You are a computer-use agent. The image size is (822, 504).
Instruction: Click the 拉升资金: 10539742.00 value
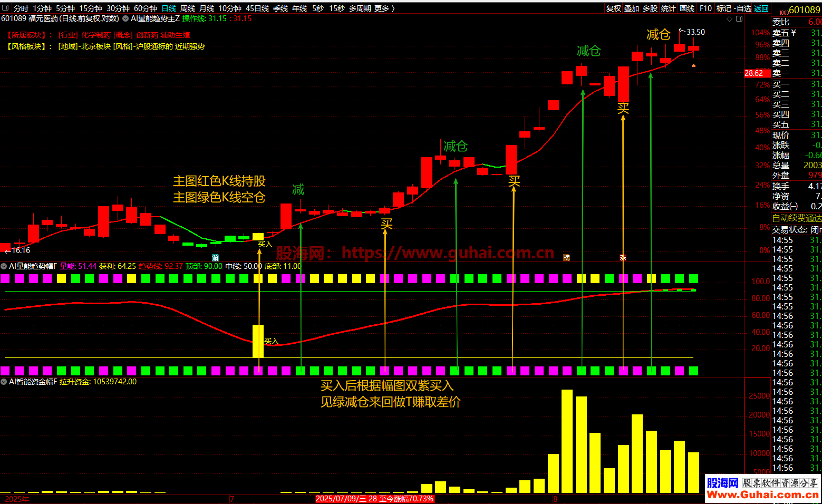tap(98, 382)
